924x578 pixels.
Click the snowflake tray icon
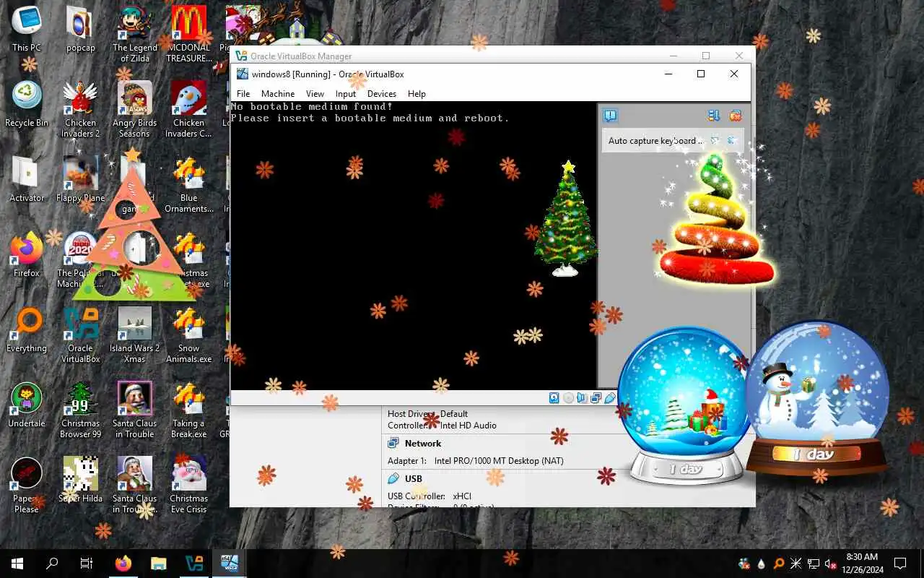[796, 564]
